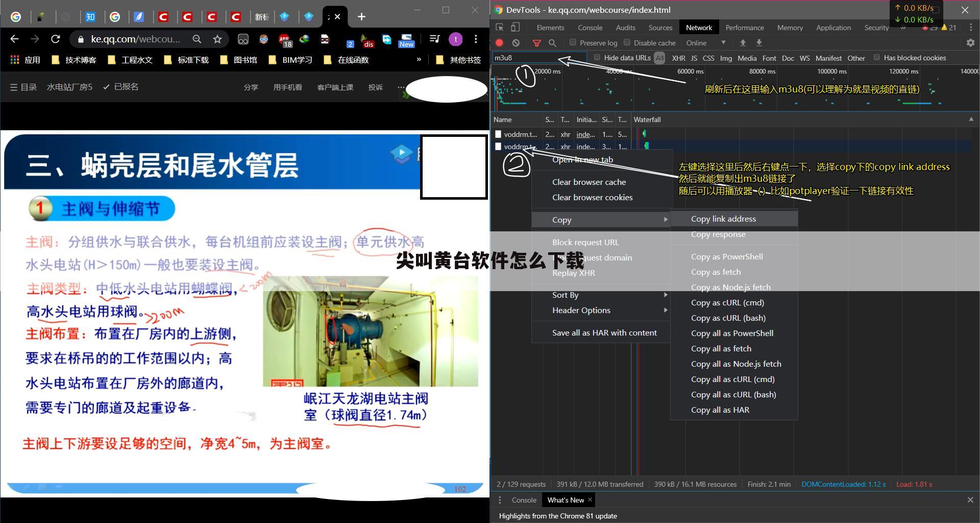The image size is (980, 523).
Task: Open the 其他书签 bookmark folder
Action: (458, 60)
